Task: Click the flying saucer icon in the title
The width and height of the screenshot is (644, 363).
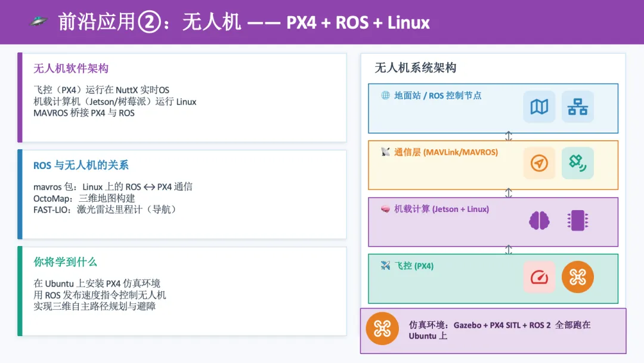Action: (x=38, y=22)
